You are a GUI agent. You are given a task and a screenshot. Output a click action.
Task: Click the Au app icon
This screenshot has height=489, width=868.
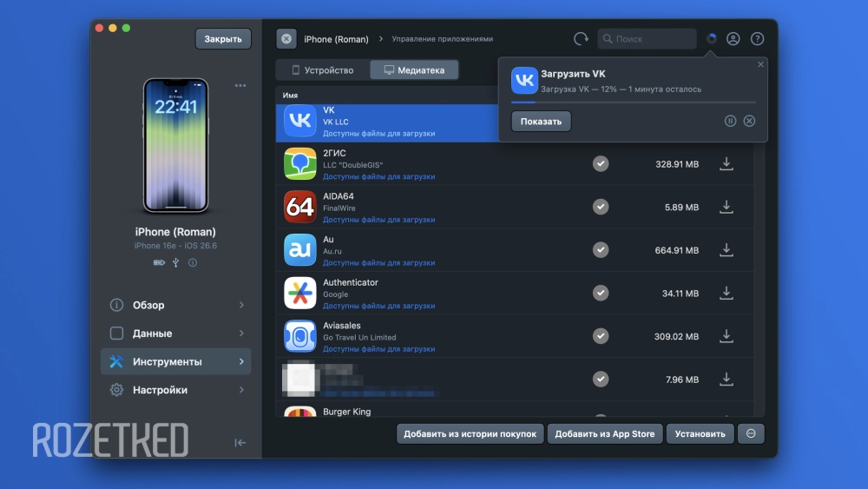(x=300, y=250)
